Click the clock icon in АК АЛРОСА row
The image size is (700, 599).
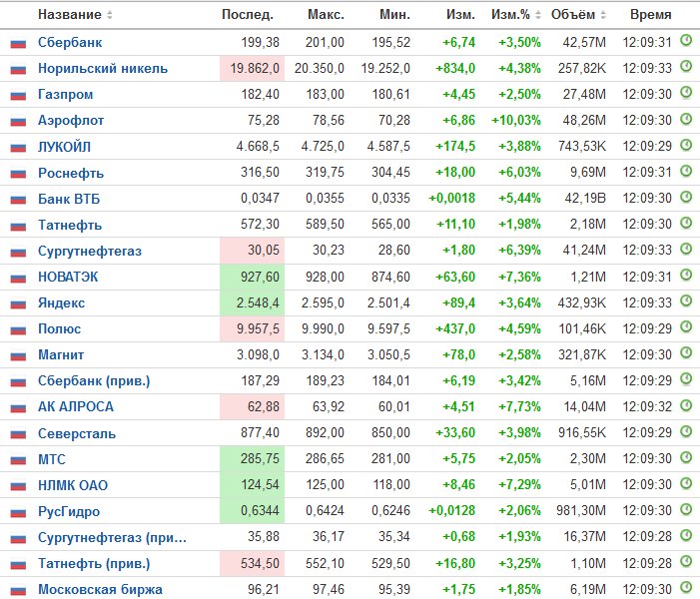pos(686,405)
